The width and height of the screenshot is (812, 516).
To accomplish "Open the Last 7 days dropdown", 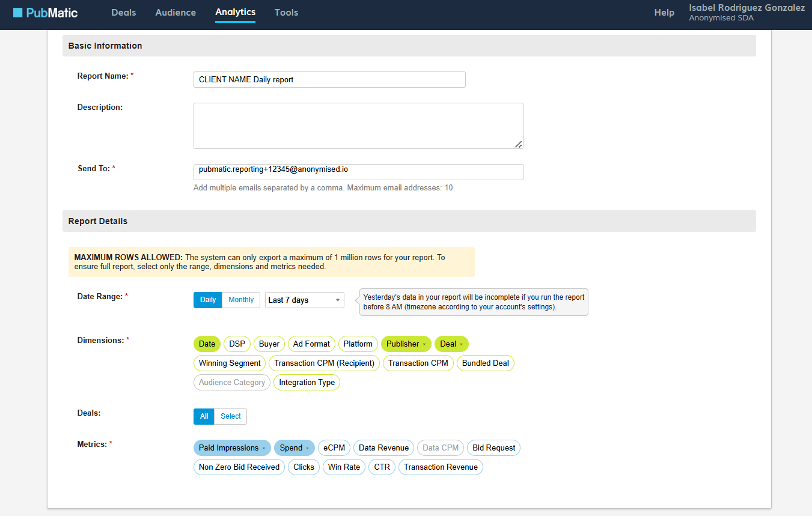I will [304, 300].
